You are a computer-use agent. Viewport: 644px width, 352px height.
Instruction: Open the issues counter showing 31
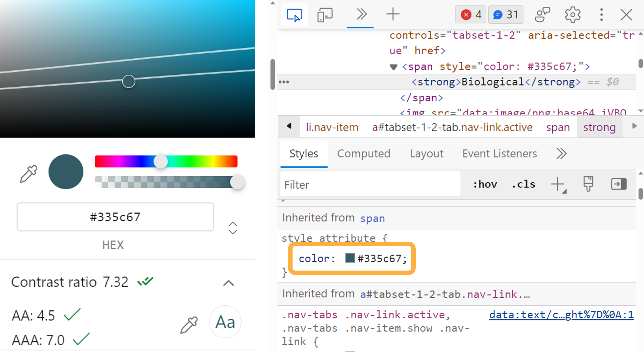tap(506, 14)
